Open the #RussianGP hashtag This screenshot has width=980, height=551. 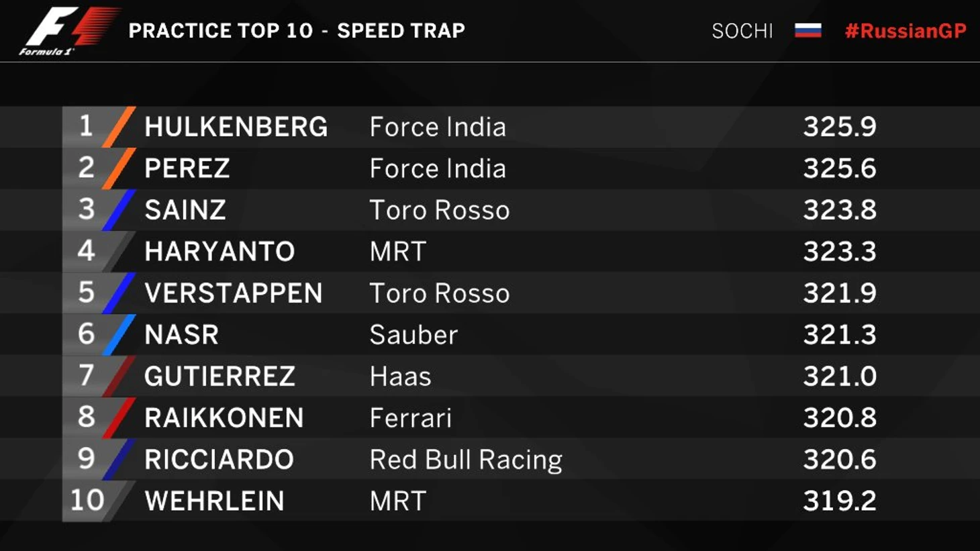905,31
